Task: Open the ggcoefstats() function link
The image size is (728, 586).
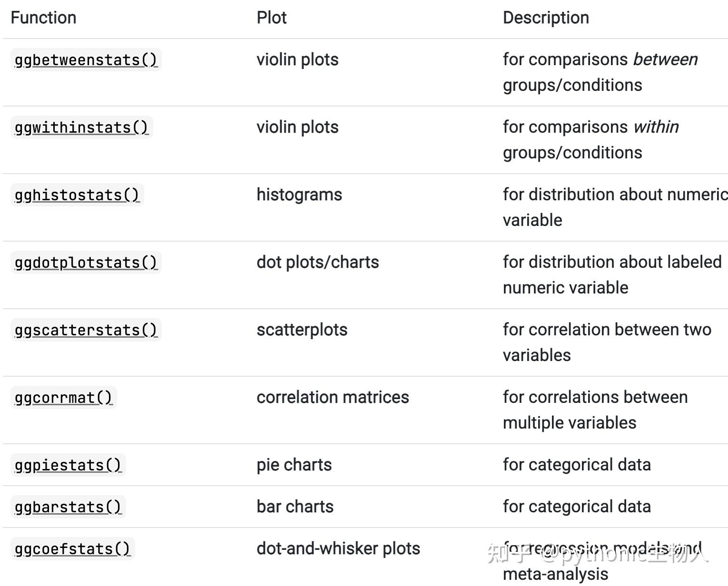Action: click(72, 549)
